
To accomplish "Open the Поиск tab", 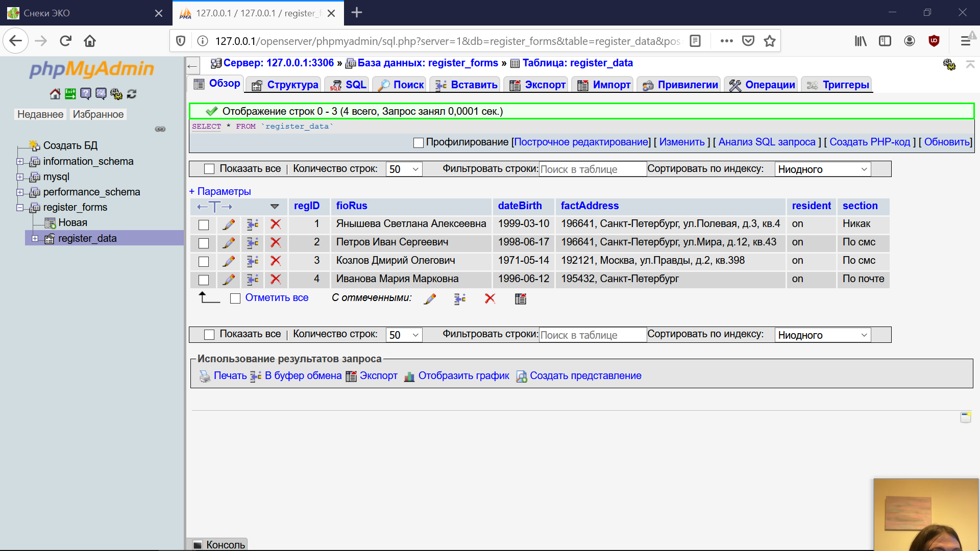I will [x=401, y=85].
